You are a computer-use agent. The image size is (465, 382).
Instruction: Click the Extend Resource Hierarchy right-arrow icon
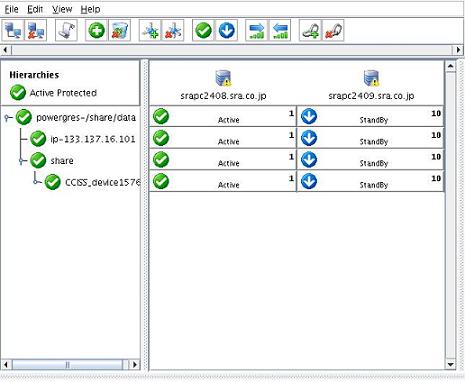pyautogui.click(x=257, y=30)
